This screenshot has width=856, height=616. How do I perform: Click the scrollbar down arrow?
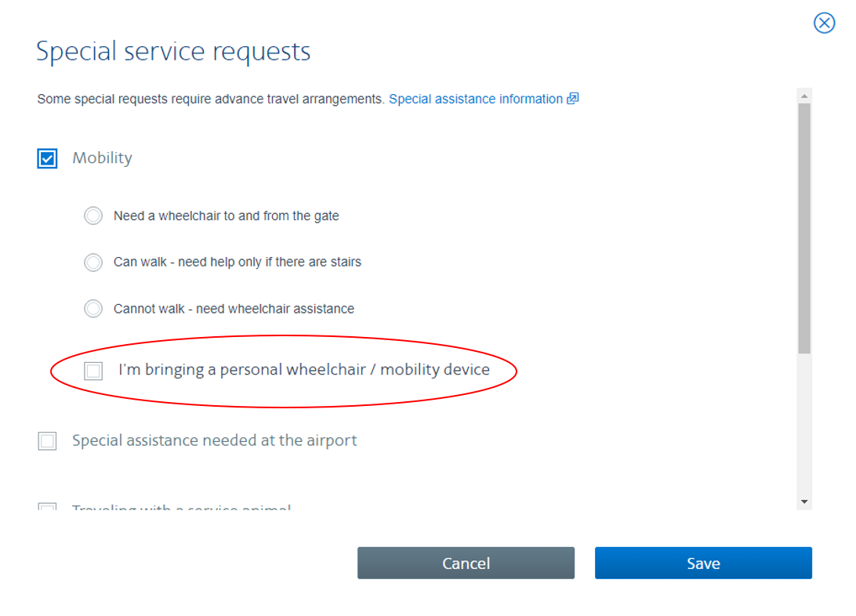point(804,501)
